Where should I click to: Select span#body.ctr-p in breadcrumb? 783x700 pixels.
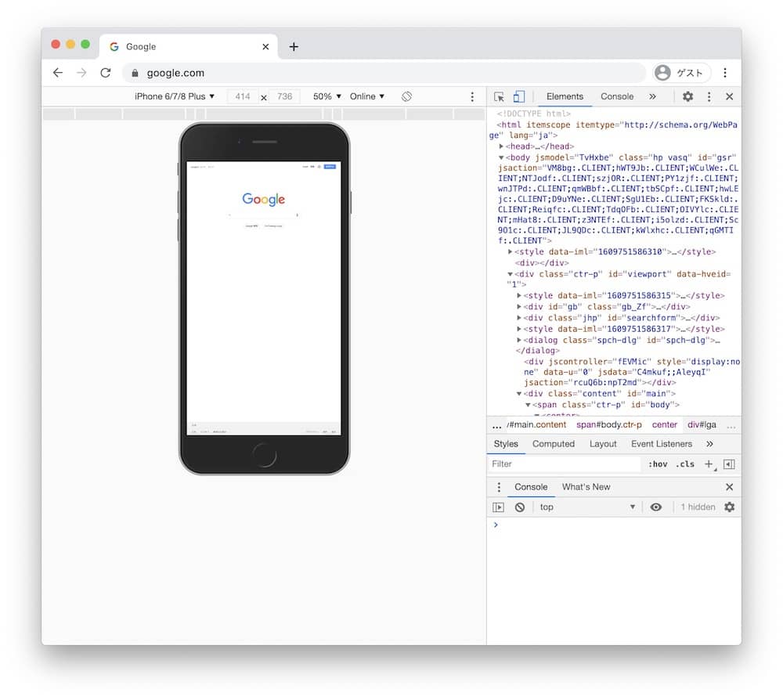point(608,425)
